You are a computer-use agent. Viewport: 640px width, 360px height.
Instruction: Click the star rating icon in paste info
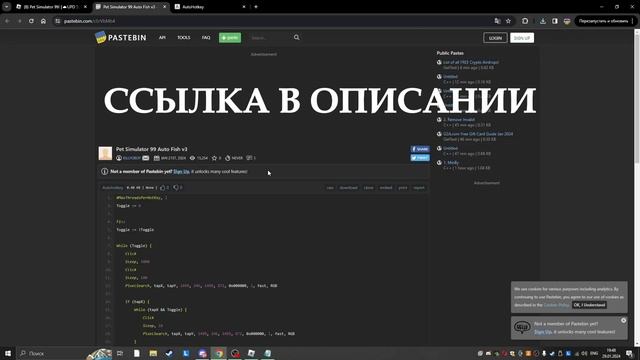pos(214,158)
